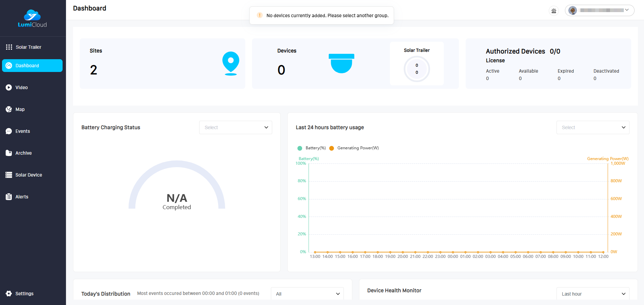The width and height of the screenshot is (644, 305).
Task: Open the Video menu item
Action: 22,87
